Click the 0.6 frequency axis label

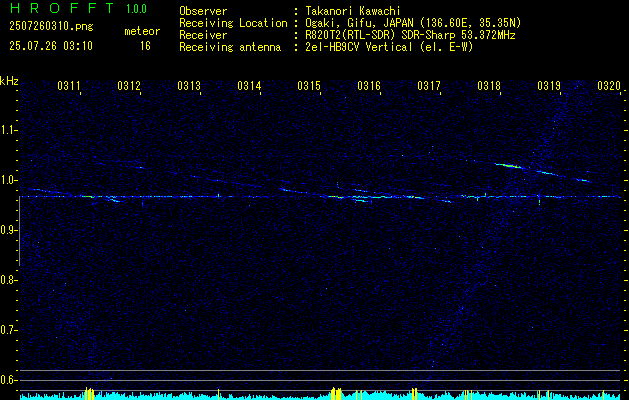pyautogui.click(x=8, y=380)
